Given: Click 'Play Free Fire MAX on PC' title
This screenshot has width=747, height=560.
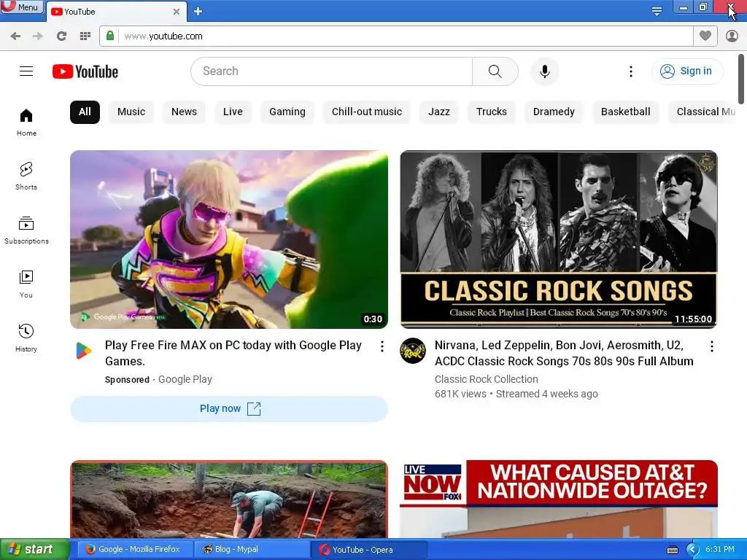Looking at the screenshot, I should [233, 353].
